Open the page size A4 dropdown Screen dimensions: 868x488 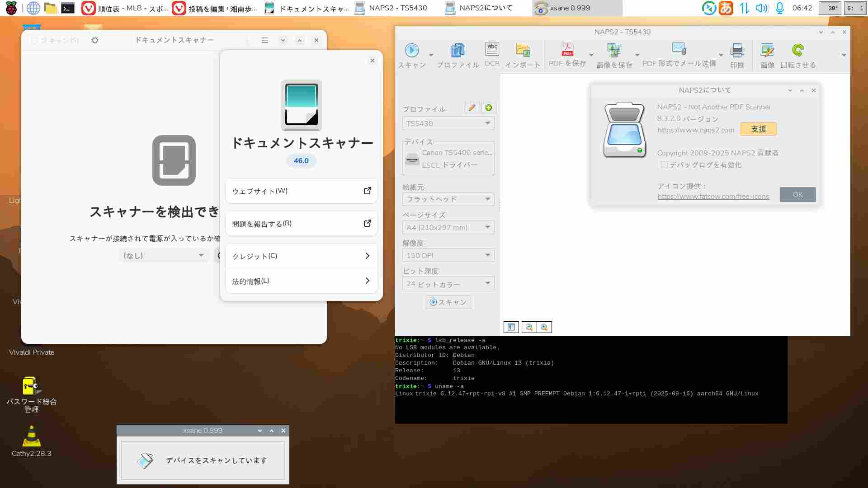click(x=448, y=227)
